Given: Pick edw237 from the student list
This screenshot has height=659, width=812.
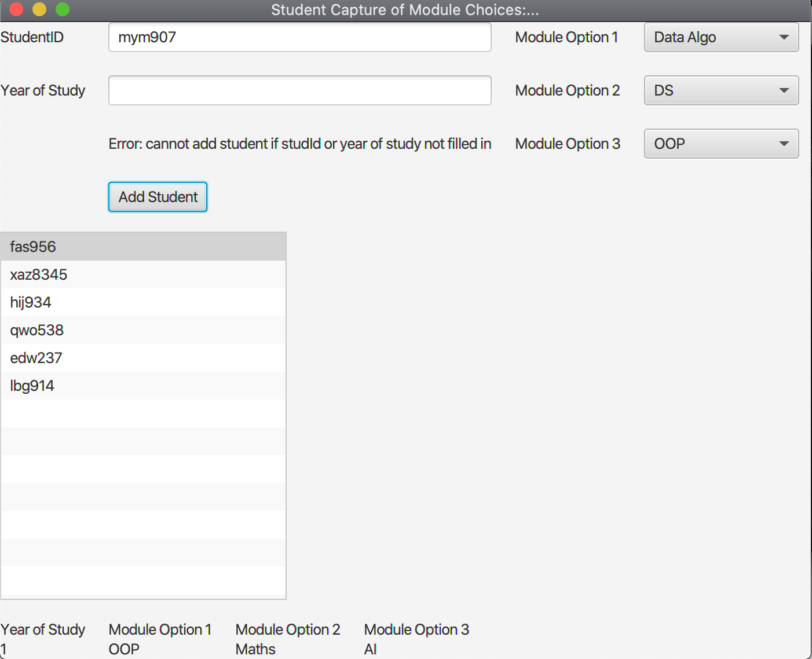Looking at the screenshot, I should (143, 358).
